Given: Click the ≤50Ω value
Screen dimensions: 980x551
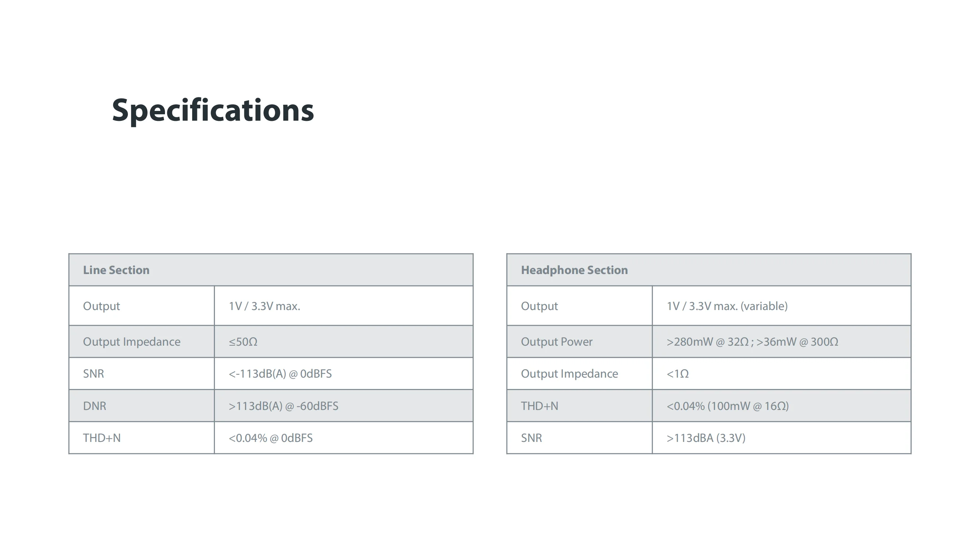Looking at the screenshot, I should pyautogui.click(x=243, y=342).
